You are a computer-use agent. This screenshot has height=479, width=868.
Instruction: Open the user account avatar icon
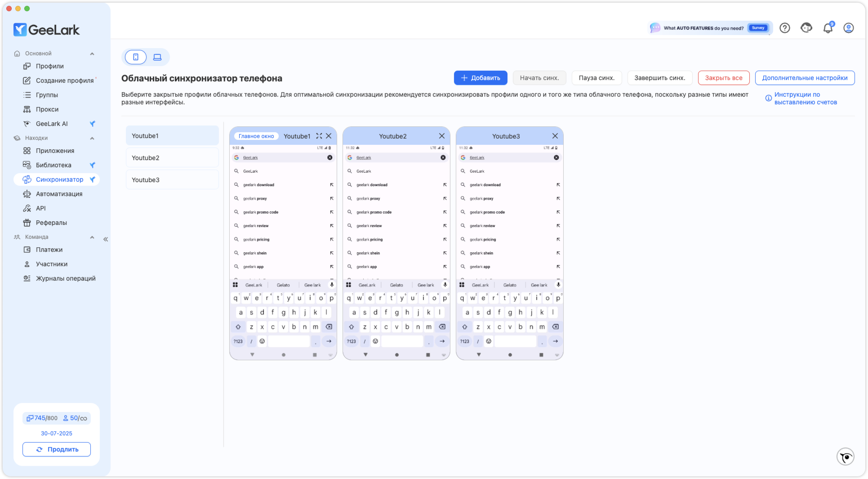click(849, 28)
